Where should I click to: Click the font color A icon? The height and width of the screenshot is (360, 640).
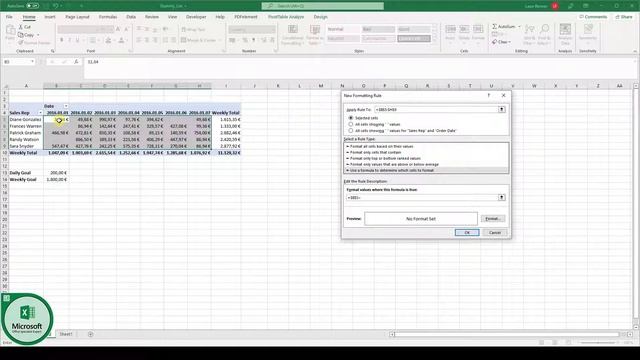pyautogui.click(x=121, y=40)
